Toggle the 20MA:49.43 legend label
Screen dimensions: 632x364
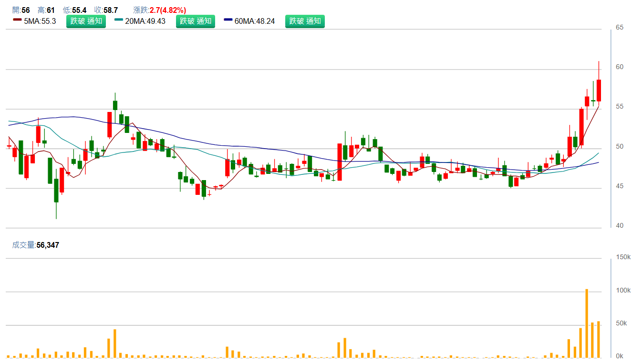(145, 21)
